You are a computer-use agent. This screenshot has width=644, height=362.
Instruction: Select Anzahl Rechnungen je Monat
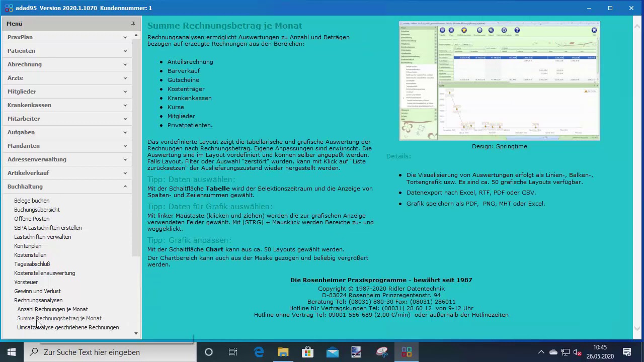pos(52,309)
